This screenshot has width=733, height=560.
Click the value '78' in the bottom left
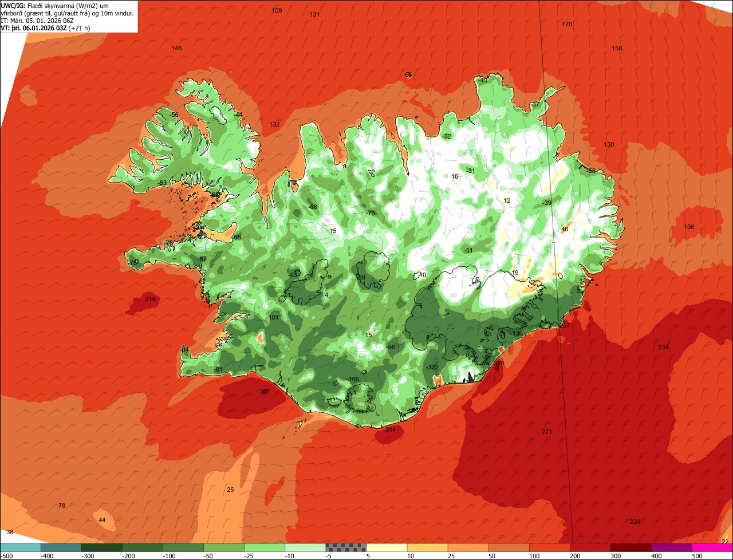coord(62,506)
